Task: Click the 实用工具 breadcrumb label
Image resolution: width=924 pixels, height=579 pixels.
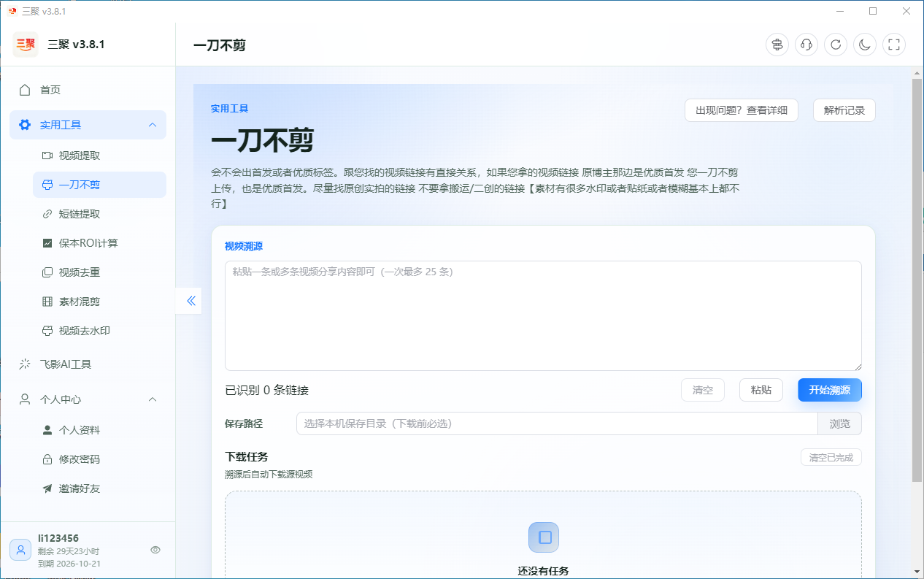Action: [230, 108]
